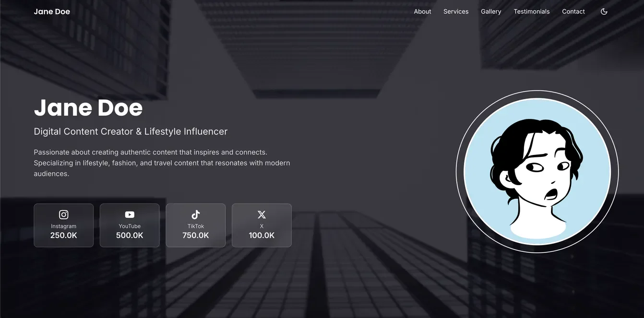Click the circular profile avatar illustration
Viewport: 644px width, 318px height.
(537, 172)
